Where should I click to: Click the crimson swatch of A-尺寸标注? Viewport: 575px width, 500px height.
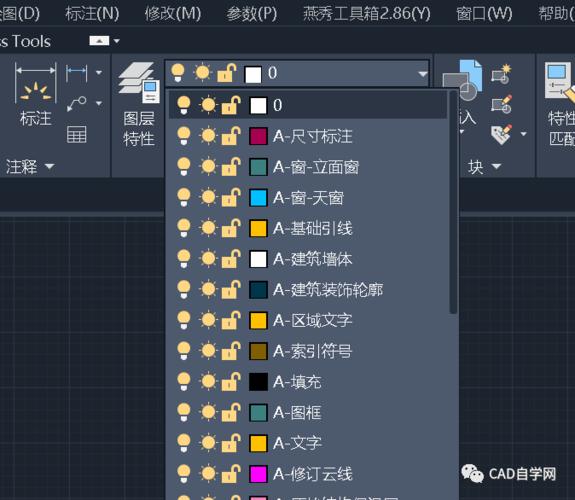click(258, 136)
